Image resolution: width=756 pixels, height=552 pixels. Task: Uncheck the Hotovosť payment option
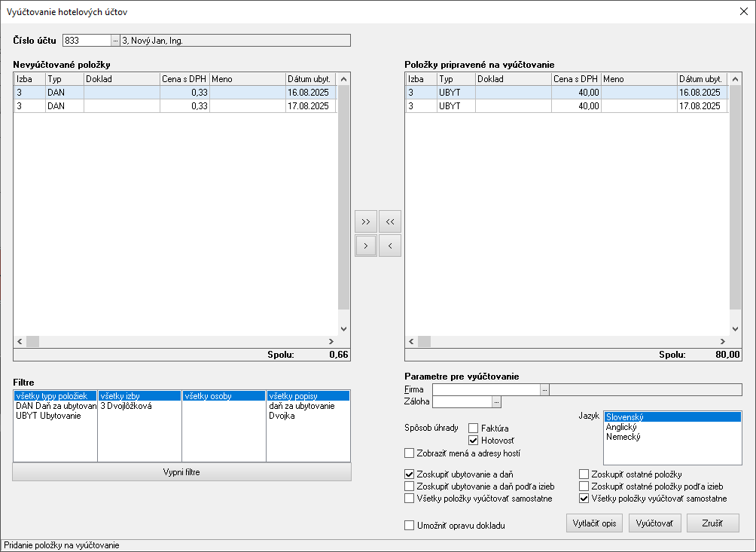click(474, 440)
